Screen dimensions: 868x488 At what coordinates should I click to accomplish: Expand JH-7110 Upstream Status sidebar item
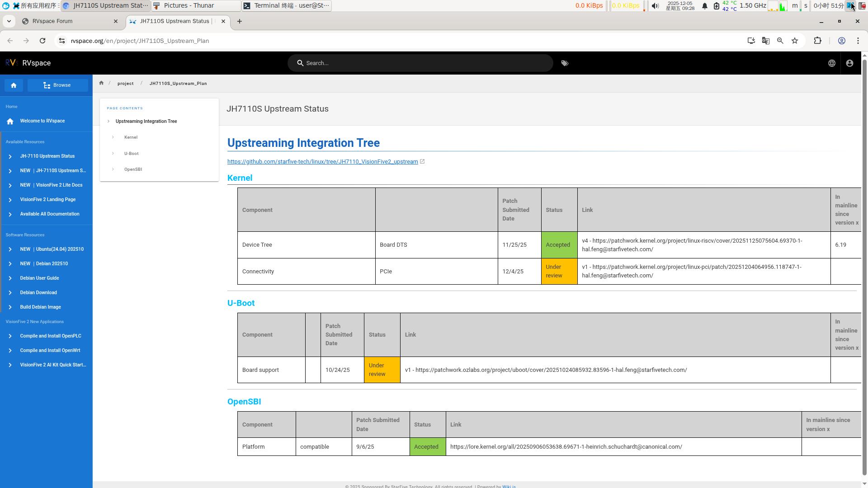[x=10, y=156]
